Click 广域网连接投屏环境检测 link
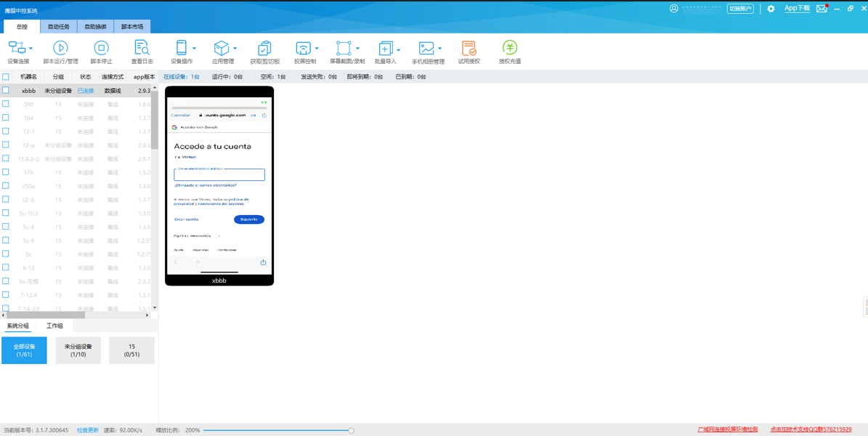This screenshot has width=868, height=436. (727, 430)
